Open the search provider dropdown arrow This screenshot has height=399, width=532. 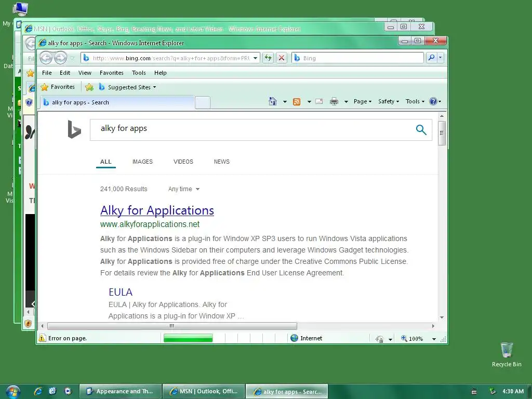coord(441,58)
